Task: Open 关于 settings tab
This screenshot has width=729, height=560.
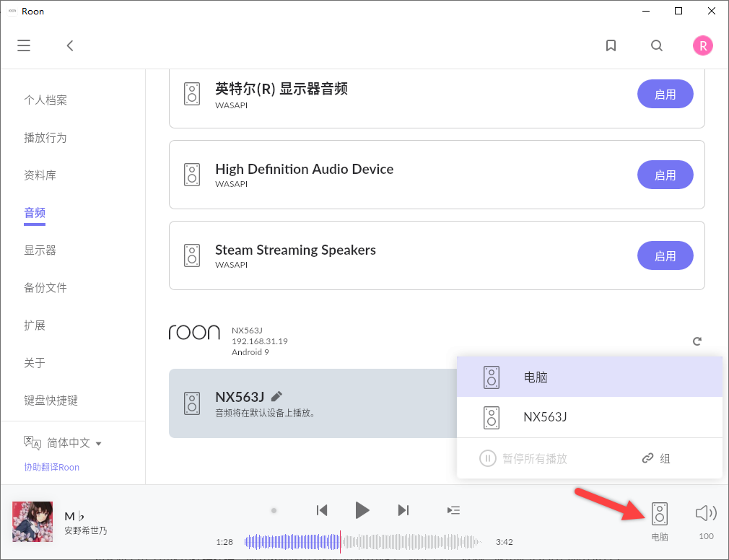Action: (x=35, y=363)
